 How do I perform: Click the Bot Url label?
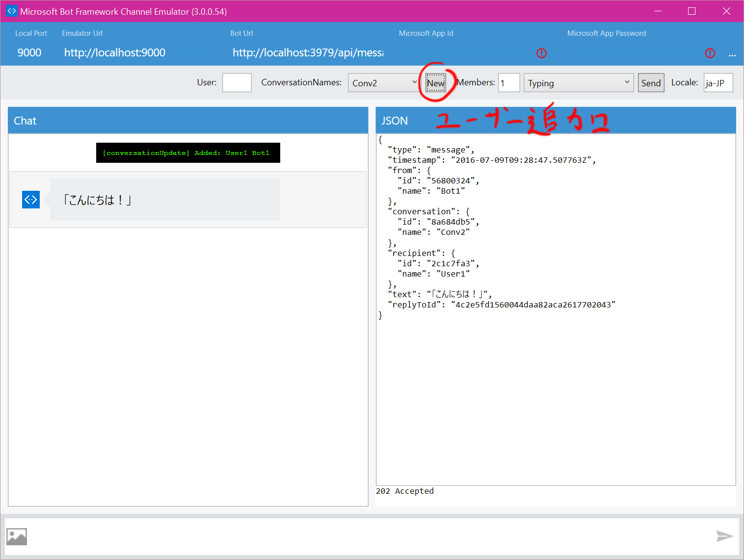click(x=241, y=33)
